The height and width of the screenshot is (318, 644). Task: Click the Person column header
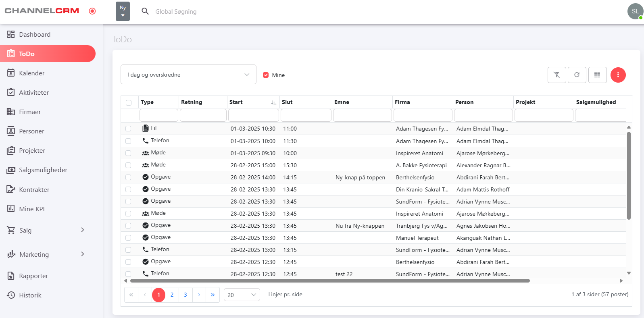483,102
